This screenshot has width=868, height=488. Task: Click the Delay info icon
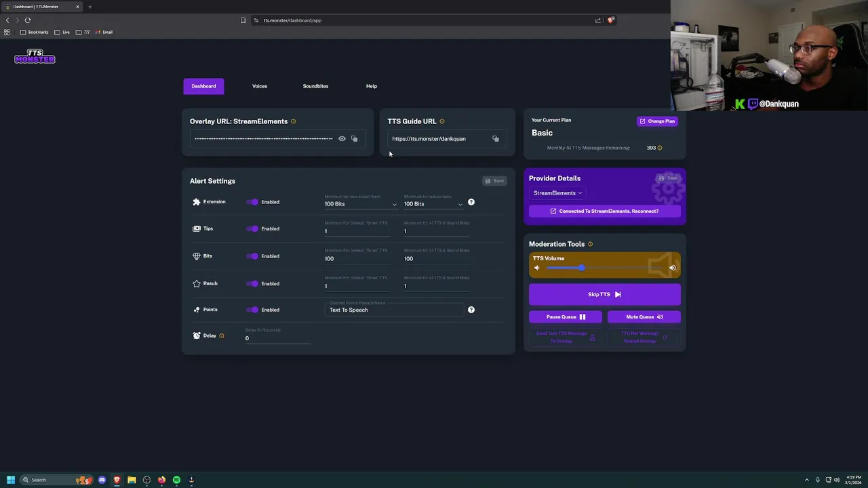coord(222,335)
